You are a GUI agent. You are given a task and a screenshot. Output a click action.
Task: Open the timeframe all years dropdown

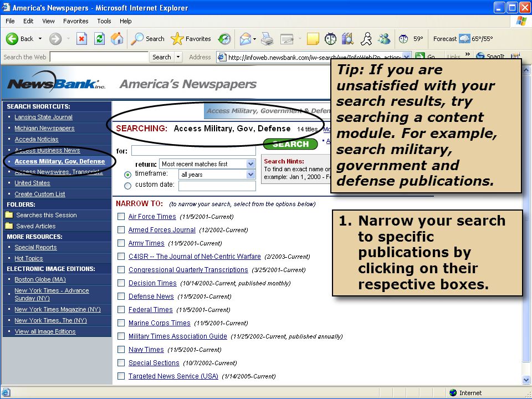pyautogui.click(x=217, y=175)
